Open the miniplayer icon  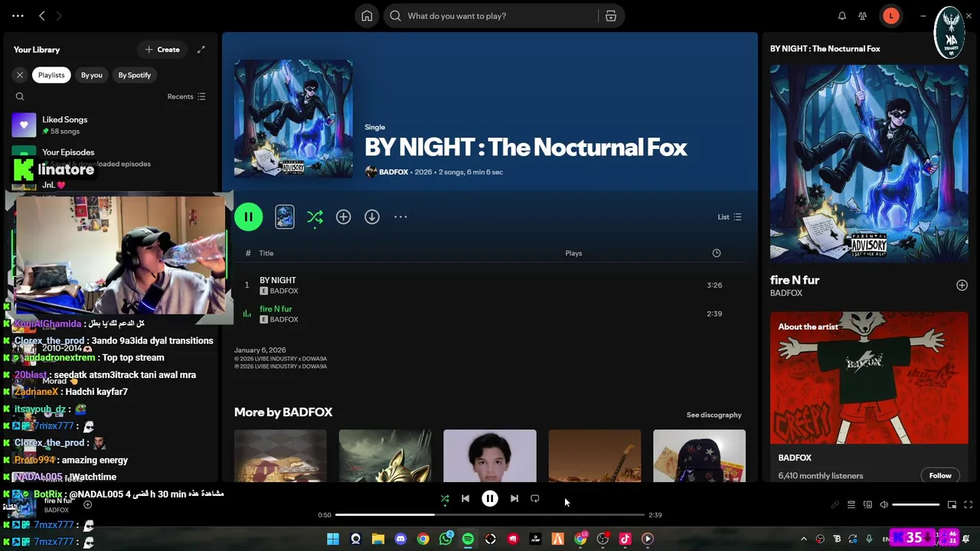point(952,505)
